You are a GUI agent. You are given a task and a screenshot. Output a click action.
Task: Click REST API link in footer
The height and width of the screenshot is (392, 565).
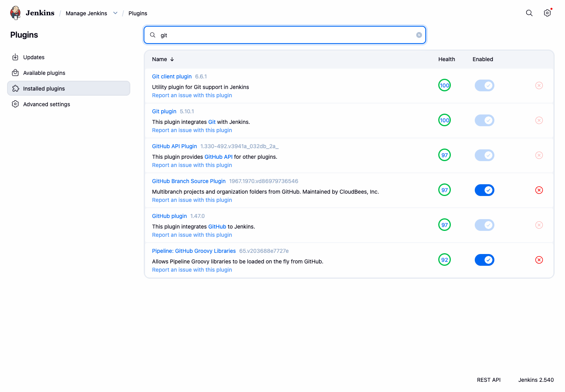point(489,380)
